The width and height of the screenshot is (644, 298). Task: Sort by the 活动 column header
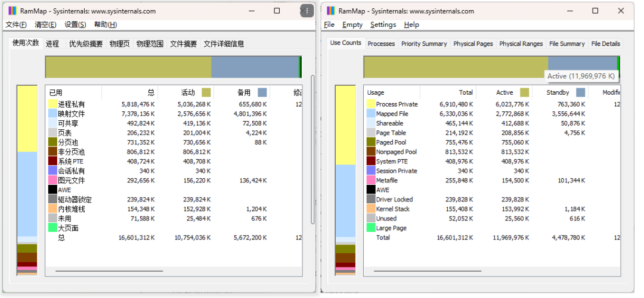tap(185, 92)
